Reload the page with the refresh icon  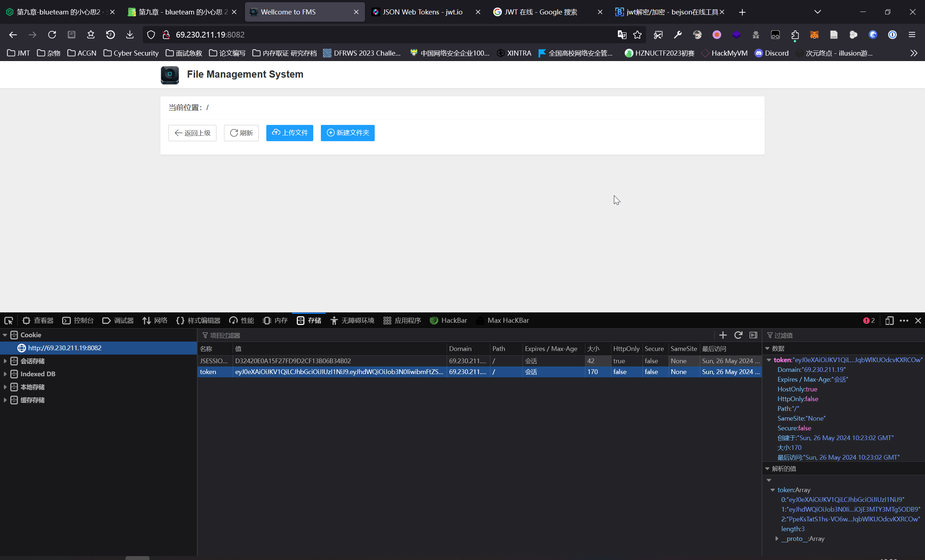click(52, 35)
